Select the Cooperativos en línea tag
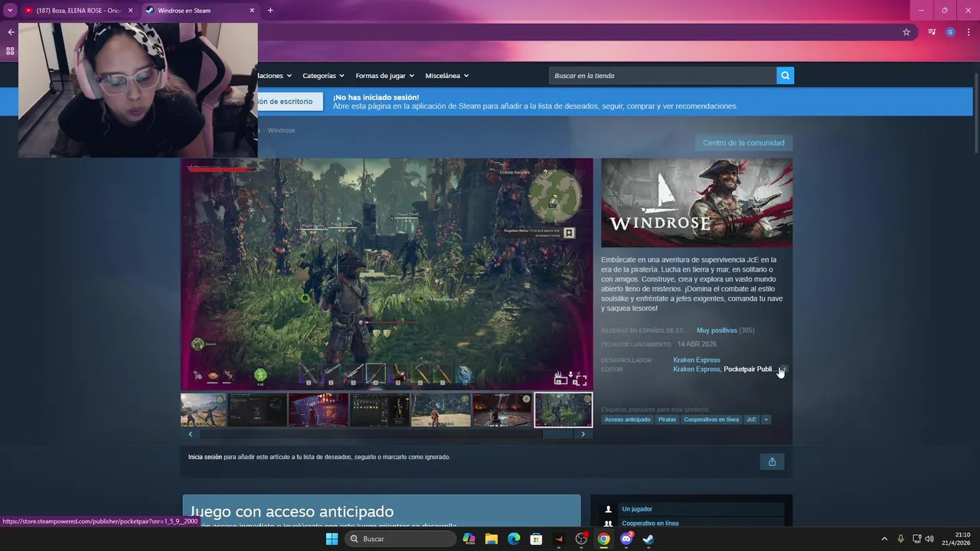980x551 pixels. tap(711, 419)
